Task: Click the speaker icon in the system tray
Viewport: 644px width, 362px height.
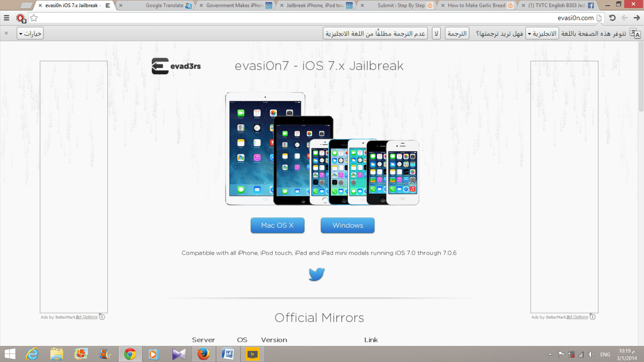Action: (x=591, y=354)
